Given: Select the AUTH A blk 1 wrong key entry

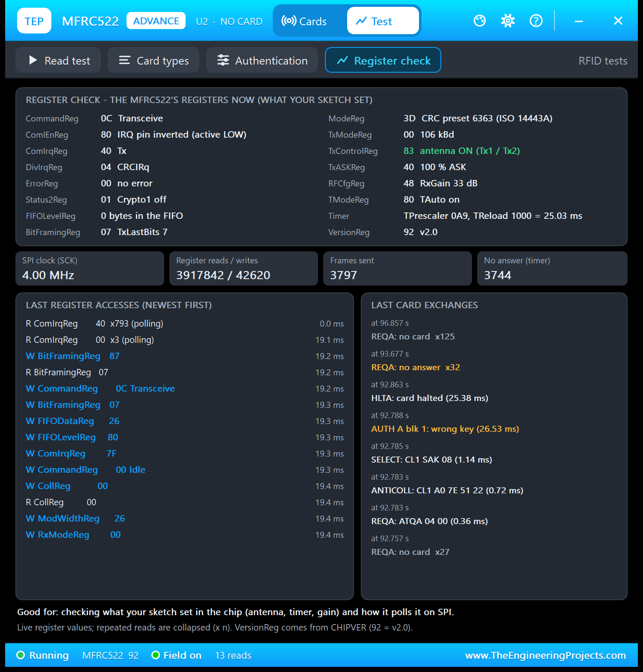Looking at the screenshot, I should pos(445,429).
